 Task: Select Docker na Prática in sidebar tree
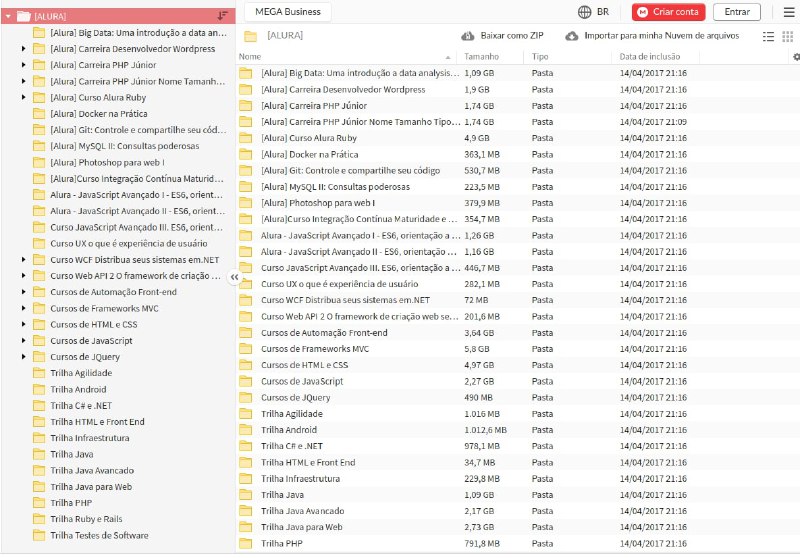tap(98, 114)
